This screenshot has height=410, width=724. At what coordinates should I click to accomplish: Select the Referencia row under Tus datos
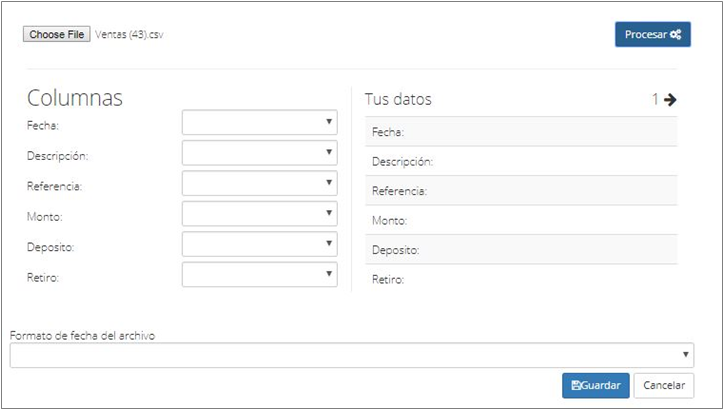point(521,191)
